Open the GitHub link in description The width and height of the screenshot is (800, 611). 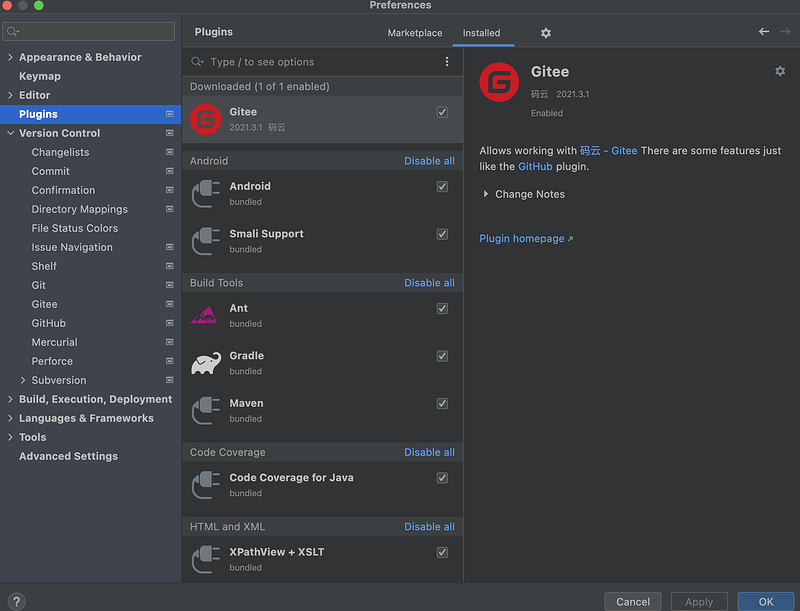click(x=535, y=167)
